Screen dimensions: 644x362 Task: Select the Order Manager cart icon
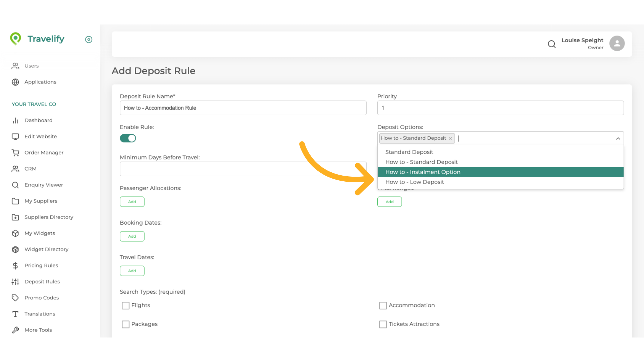click(15, 153)
